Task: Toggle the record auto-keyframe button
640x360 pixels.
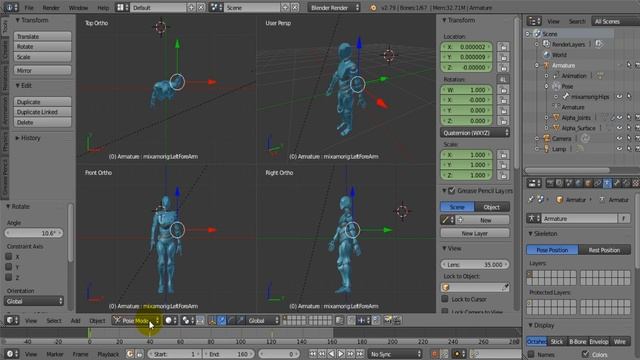Action: pos(435,354)
